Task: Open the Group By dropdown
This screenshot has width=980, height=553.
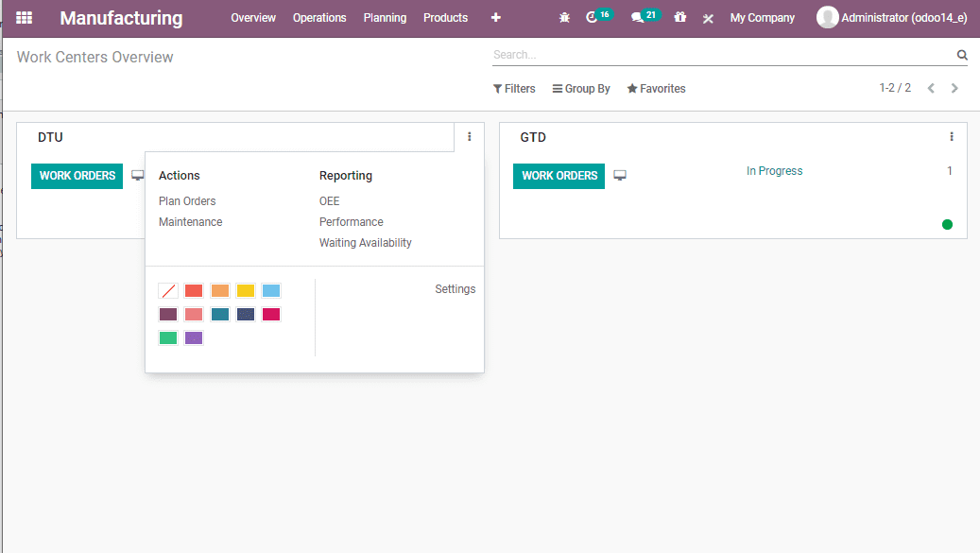Action: [581, 88]
